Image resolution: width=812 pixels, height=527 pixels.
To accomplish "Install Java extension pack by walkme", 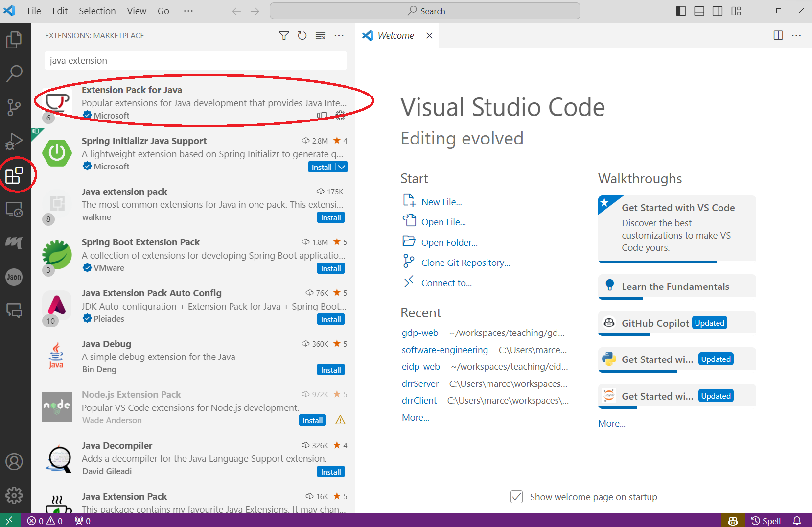I will tap(331, 217).
